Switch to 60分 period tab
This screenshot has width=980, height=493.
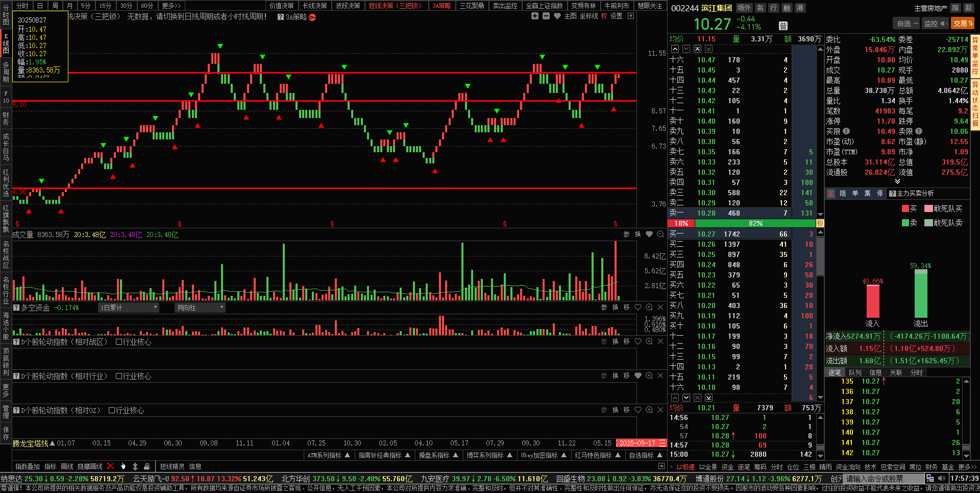click(x=147, y=6)
